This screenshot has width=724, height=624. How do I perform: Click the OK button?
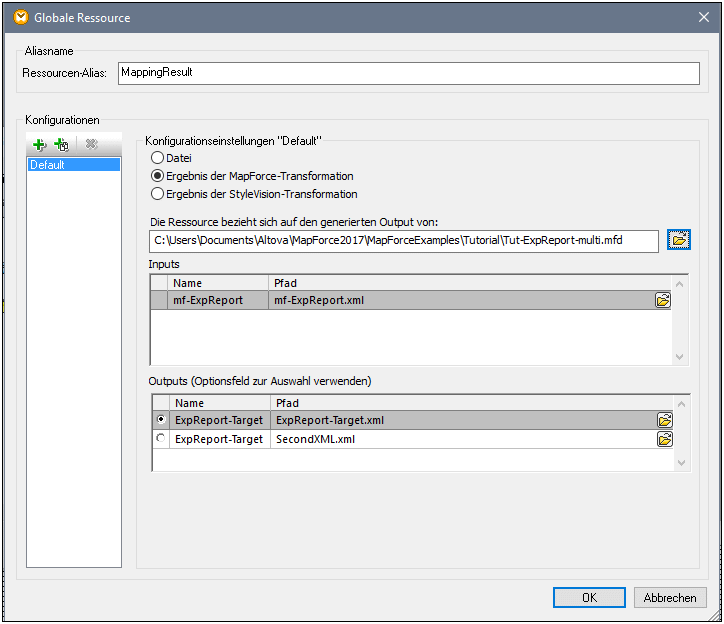589,597
